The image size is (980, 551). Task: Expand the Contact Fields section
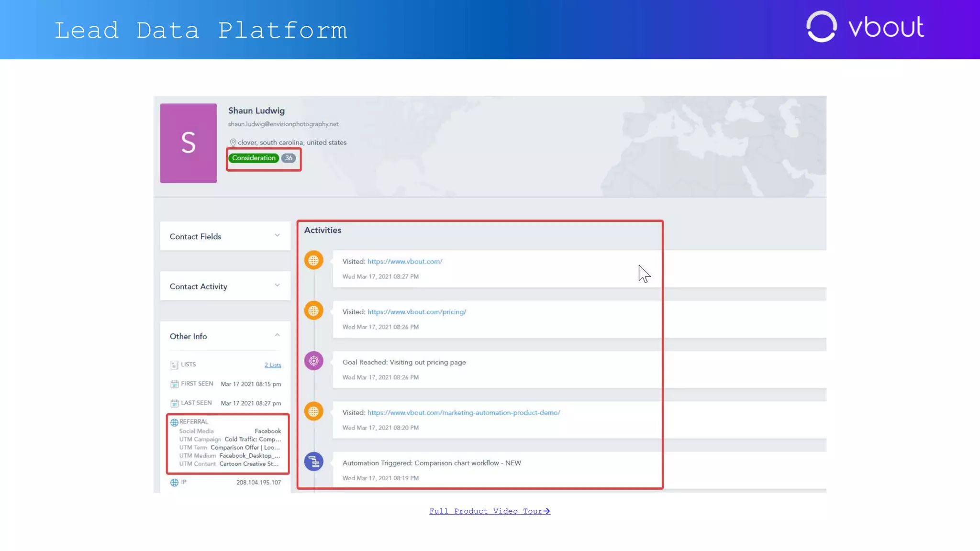225,236
